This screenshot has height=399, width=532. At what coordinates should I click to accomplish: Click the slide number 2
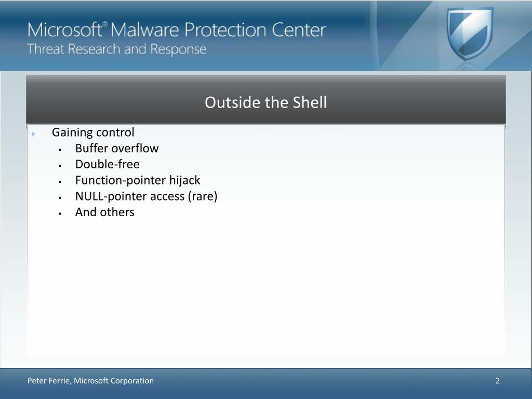click(x=498, y=381)
